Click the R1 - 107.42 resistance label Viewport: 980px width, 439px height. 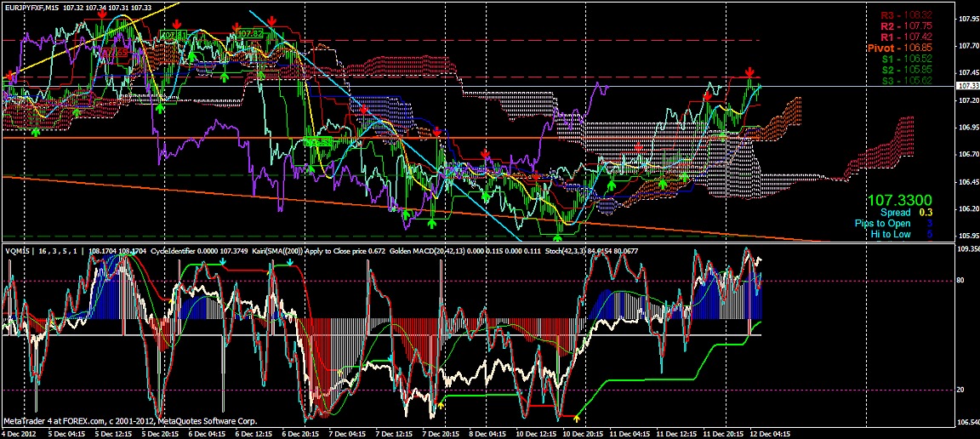pyautogui.click(x=906, y=37)
